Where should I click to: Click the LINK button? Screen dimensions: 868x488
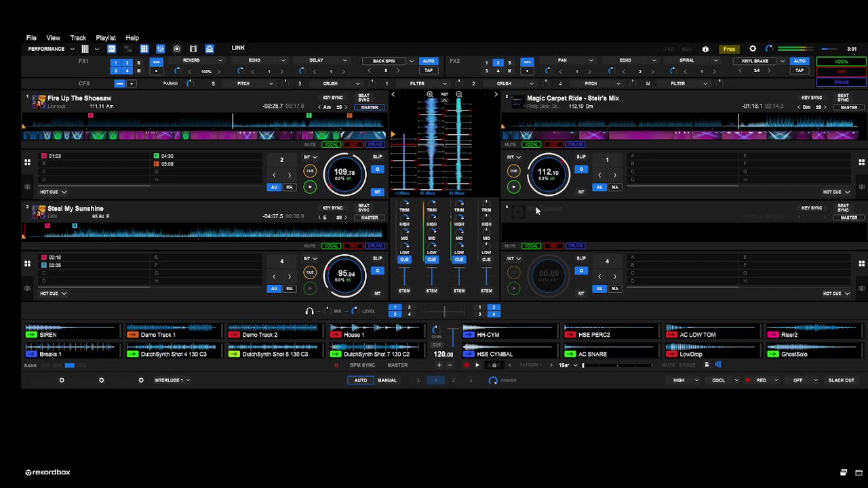point(238,48)
